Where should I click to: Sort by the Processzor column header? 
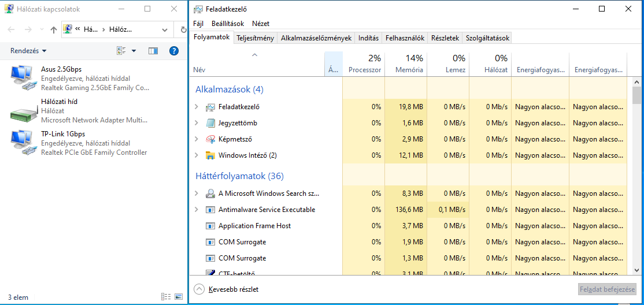tap(364, 64)
